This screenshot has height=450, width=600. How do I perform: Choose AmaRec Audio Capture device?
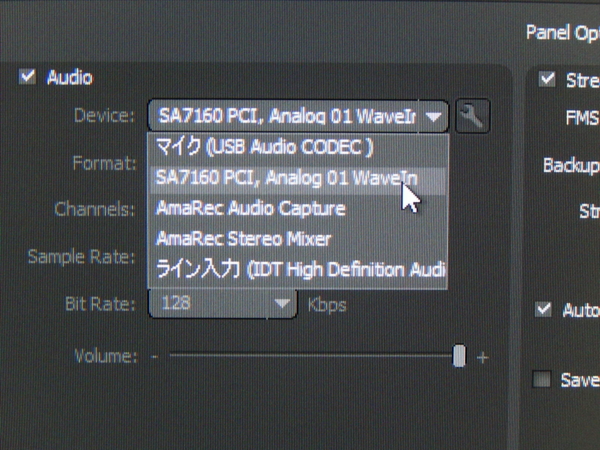click(x=298, y=209)
